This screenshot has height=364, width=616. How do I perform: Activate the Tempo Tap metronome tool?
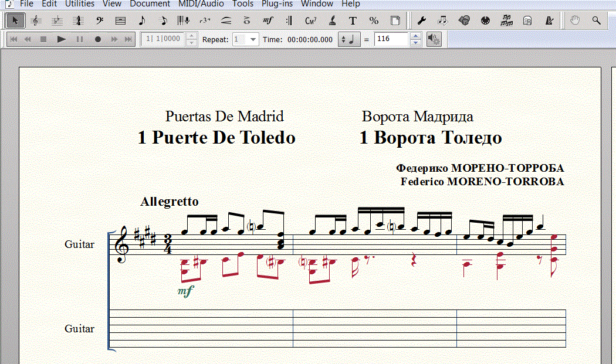tap(549, 21)
